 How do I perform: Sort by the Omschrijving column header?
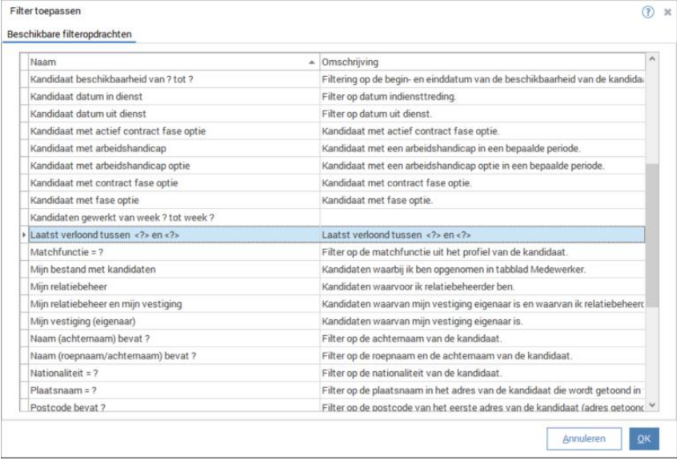[480, 62]
